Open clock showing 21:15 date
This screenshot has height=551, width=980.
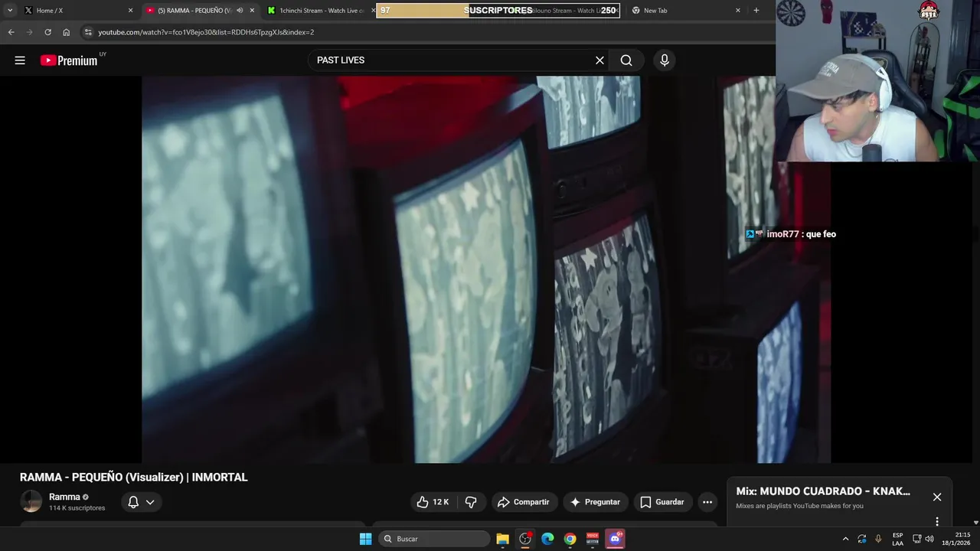(x=955, y=539)
